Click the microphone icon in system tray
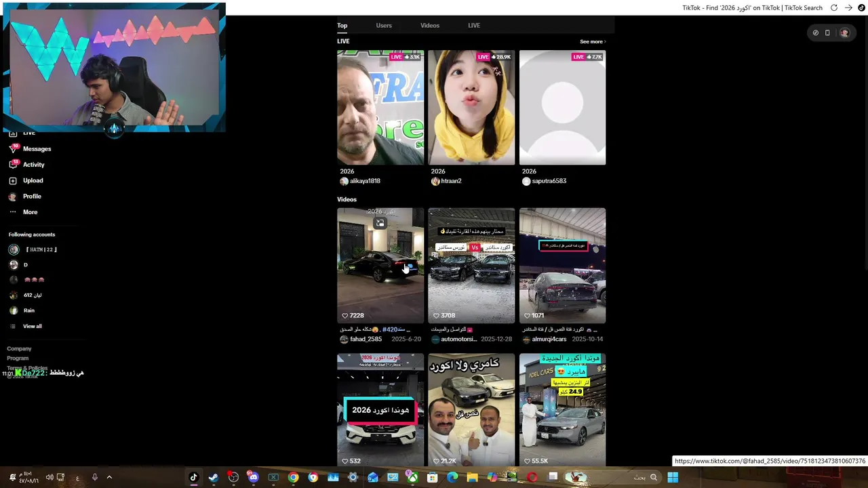 click(94, 477)
